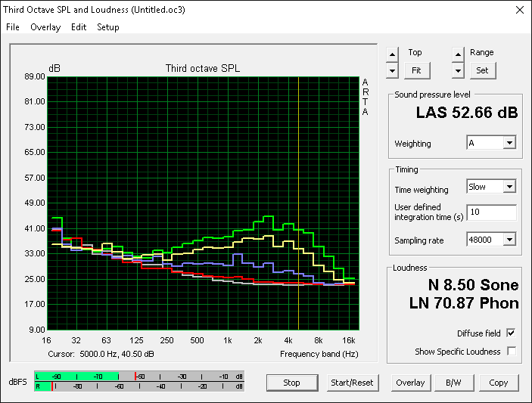Screen dimensions: 532x403
Task: Open the Setup menu
Action: 108,27
